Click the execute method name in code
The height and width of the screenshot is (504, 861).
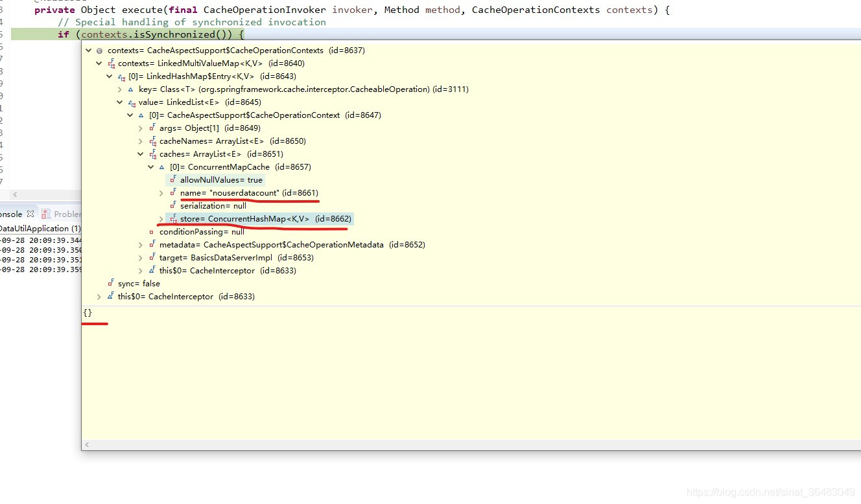point(143,10)
